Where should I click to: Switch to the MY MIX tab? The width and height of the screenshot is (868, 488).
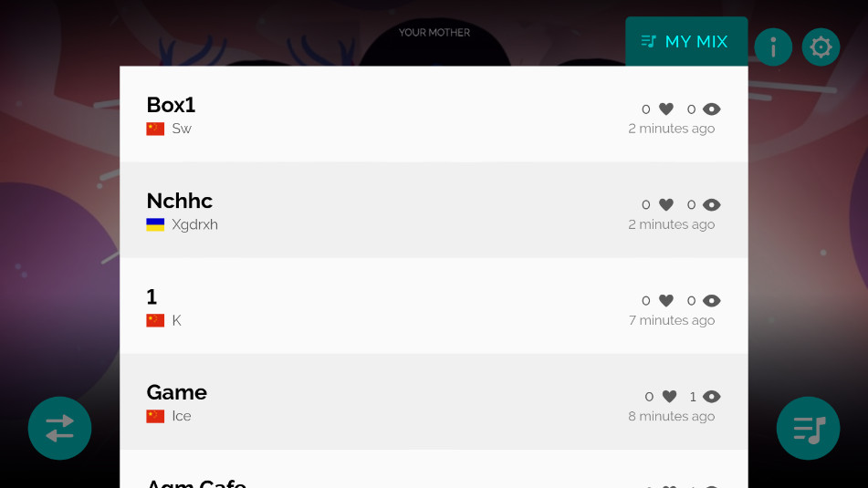686,41
